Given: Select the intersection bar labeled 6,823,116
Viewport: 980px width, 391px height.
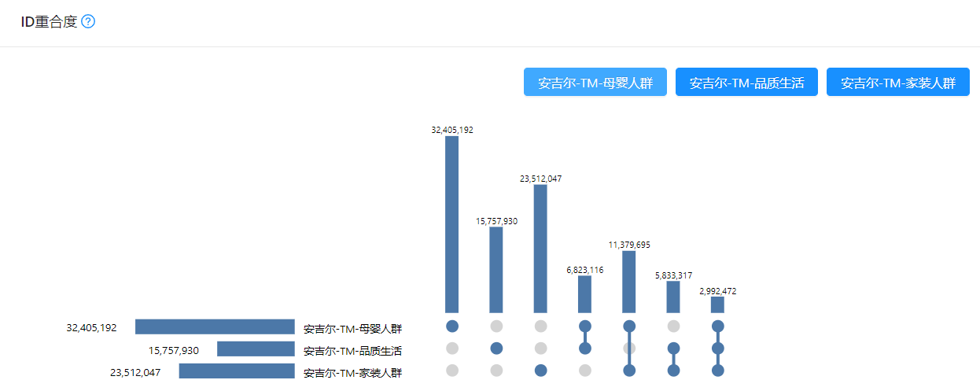Looking at the screenshot, I should [x=584, y=294].
